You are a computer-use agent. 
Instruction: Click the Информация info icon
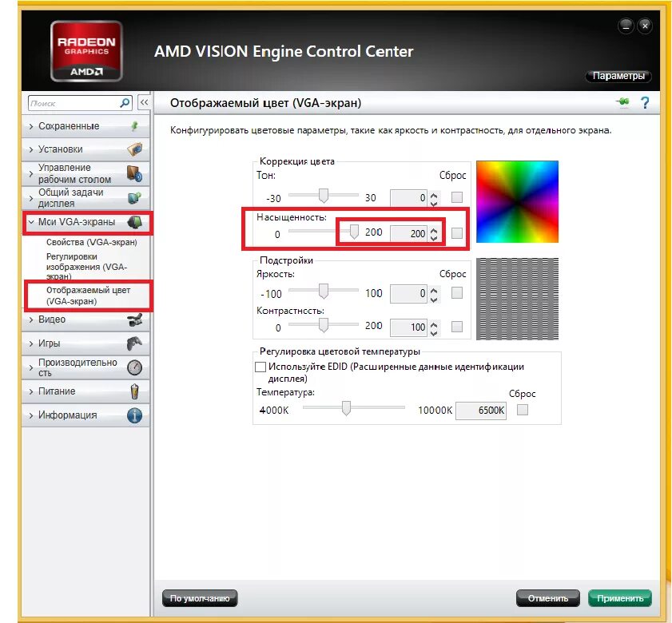[134, 415]
